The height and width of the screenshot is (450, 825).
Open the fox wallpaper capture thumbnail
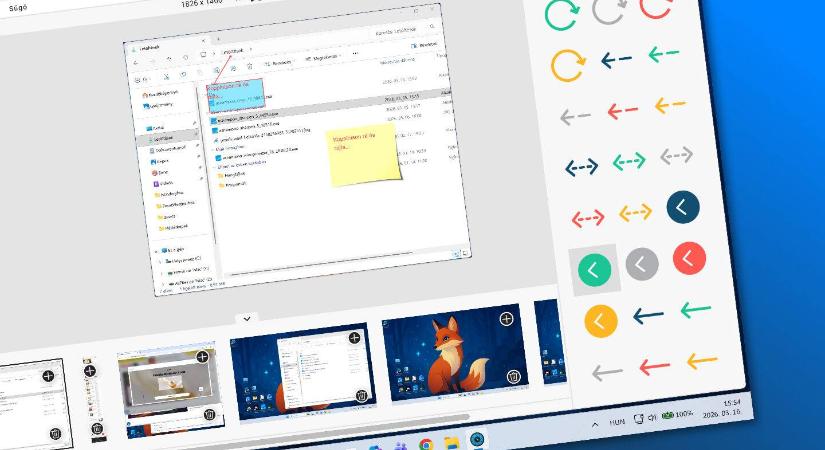(456, 353)
